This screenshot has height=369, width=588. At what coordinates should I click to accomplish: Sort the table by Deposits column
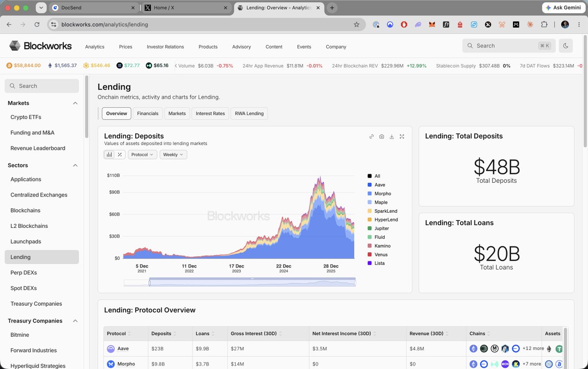pos(164,333)
